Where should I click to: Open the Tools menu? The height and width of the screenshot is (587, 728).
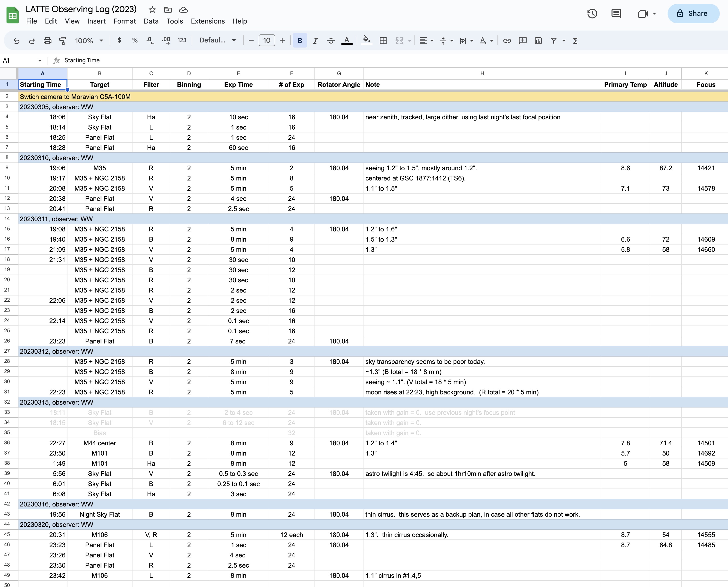click(x=174, y=21)
